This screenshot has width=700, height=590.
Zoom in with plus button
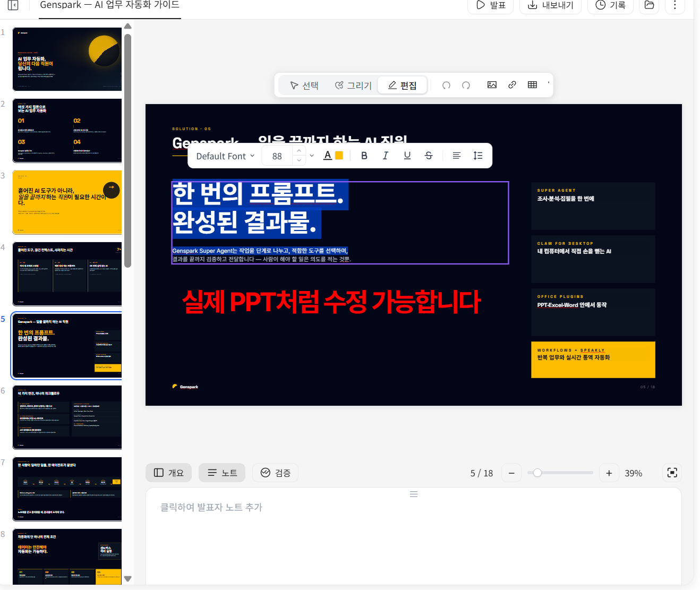(609, 473)
